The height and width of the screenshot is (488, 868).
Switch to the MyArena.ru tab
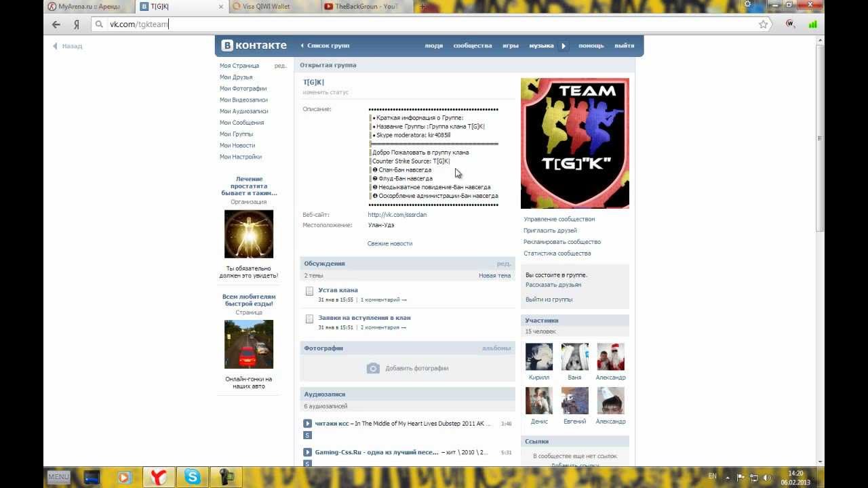click(x=88, y=7)
